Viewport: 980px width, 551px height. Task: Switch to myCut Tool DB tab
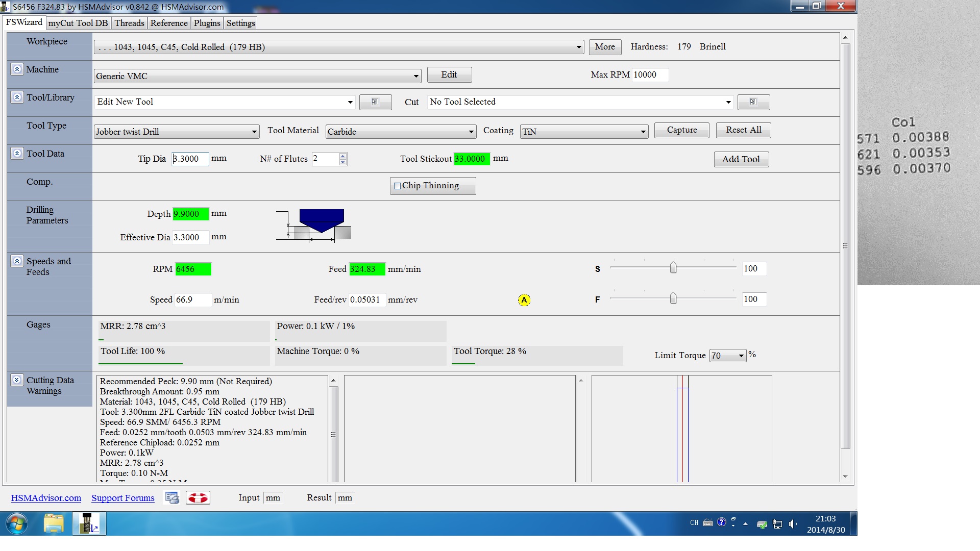(78, 23)
